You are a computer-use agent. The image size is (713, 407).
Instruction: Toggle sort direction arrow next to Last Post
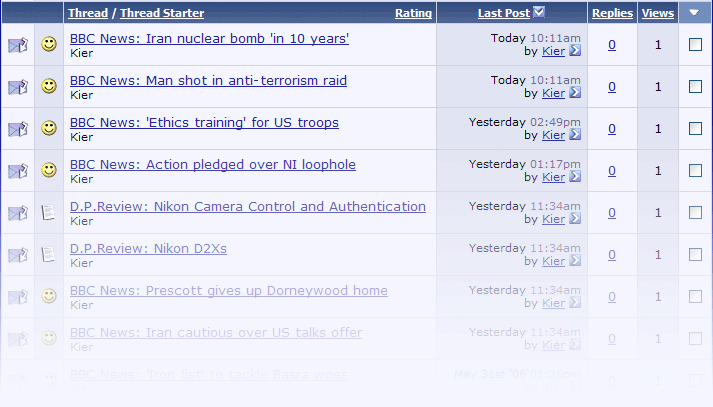pyautogui.click(x=540, y=13)
